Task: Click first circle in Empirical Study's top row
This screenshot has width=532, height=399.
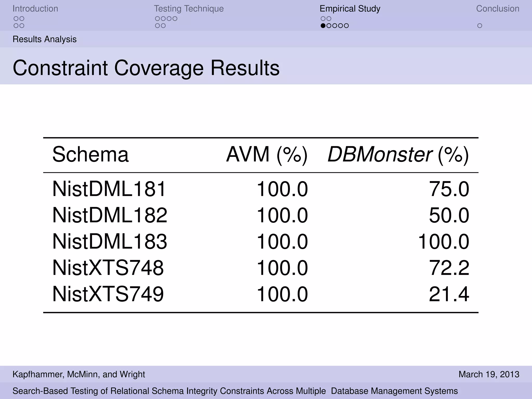Action: [x=323, y=19]
